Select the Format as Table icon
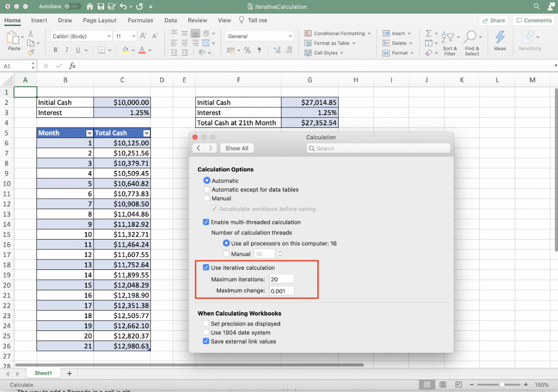 pos(330,43)
